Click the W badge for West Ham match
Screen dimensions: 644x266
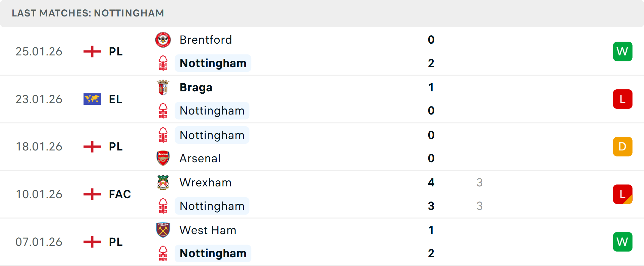pos(623,242)
